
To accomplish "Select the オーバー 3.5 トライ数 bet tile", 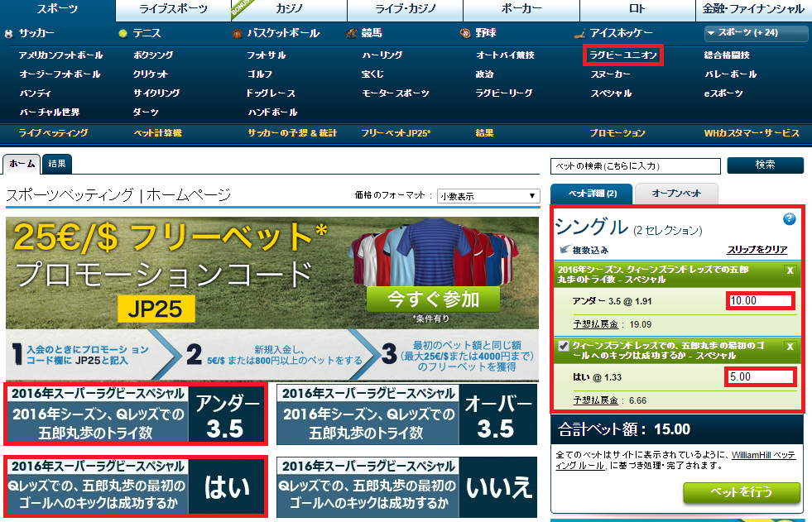I will pos(407,414).
